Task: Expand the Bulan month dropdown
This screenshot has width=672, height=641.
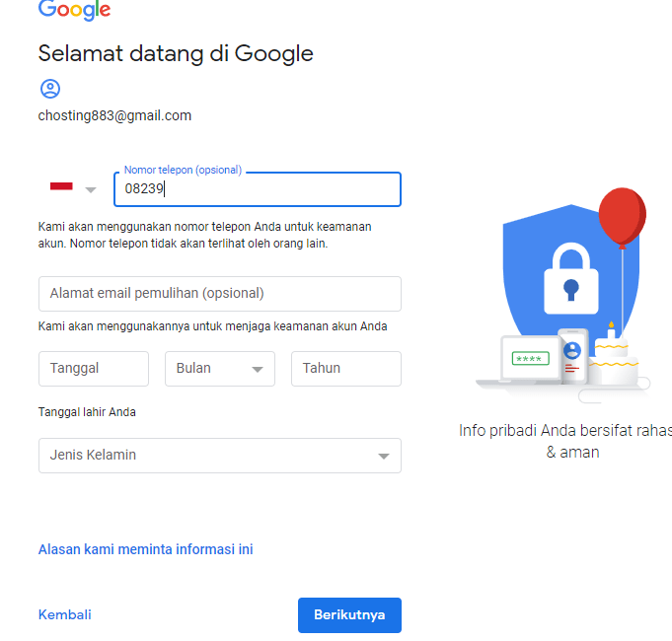Action: coord(220,368)
